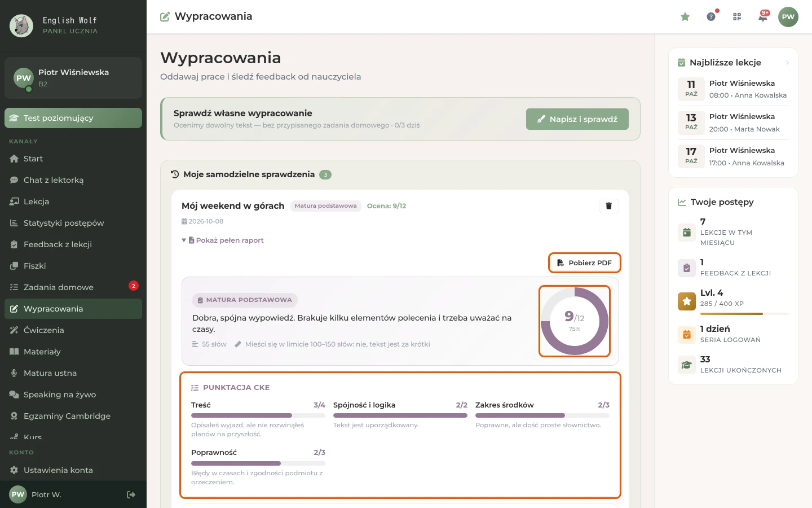Viewport: 812px width, 508px height.
Task: Click the history icon beside Moje samodzielne sprawdzenia
Action: pyautogui.click(x=175, y=174)
